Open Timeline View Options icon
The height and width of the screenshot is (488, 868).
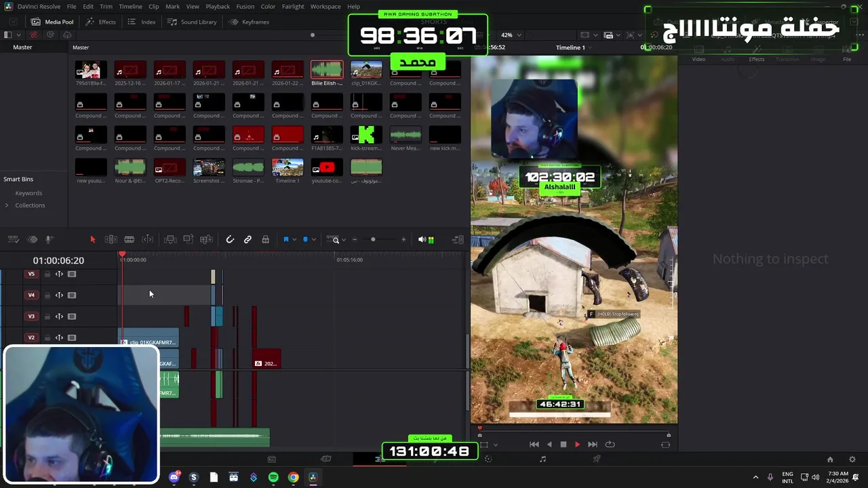point(13,239)
